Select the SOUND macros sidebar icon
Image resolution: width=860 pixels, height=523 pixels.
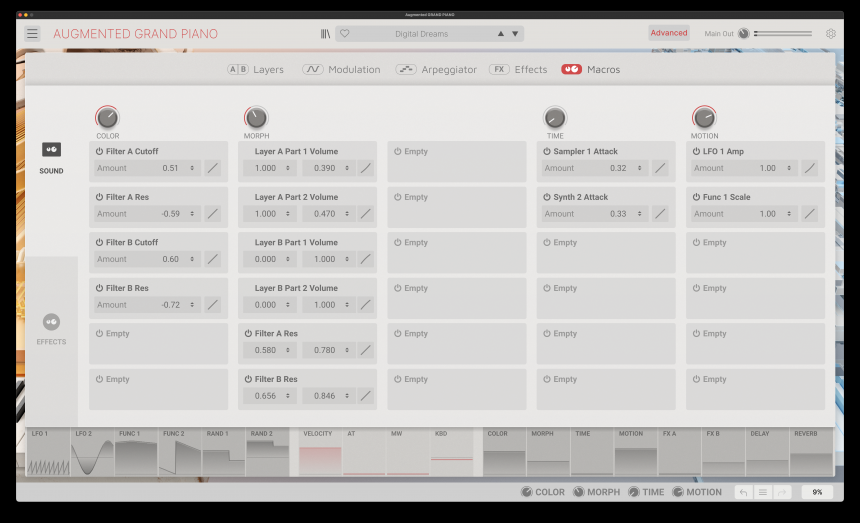click(x=52, y=149)
